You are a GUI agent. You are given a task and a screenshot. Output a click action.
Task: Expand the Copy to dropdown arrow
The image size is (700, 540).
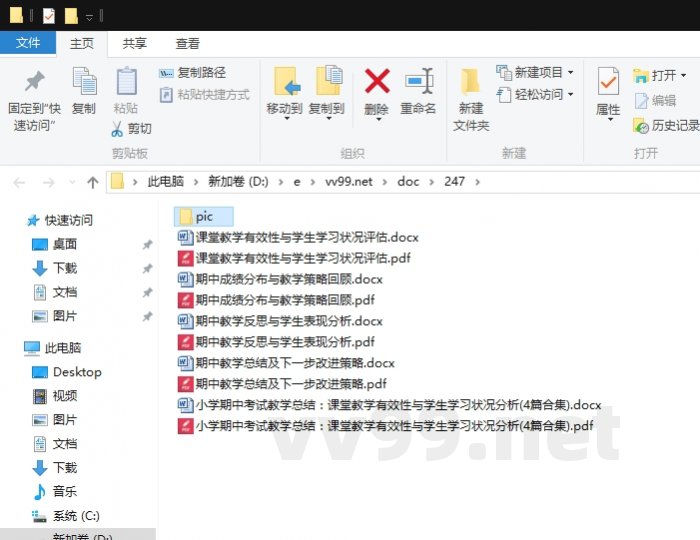click(329, 119)
